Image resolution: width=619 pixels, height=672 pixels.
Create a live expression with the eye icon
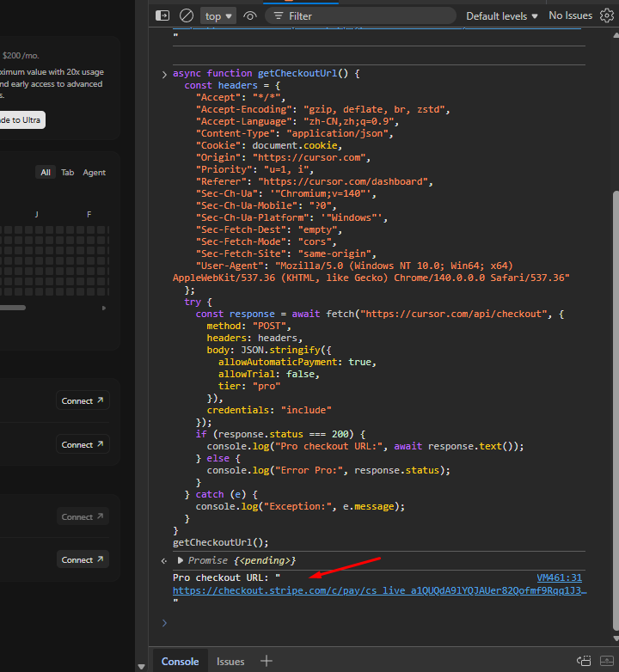[250, 16]
